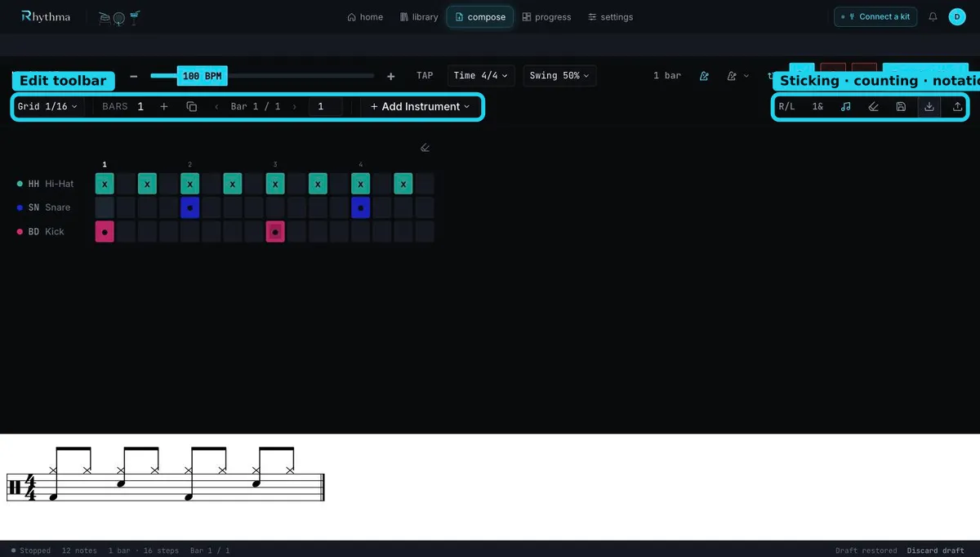The height and width of the screenshot is (557, 980).
Task: Toggle the empty Kick step on beat 2
Action: [189, 232]
